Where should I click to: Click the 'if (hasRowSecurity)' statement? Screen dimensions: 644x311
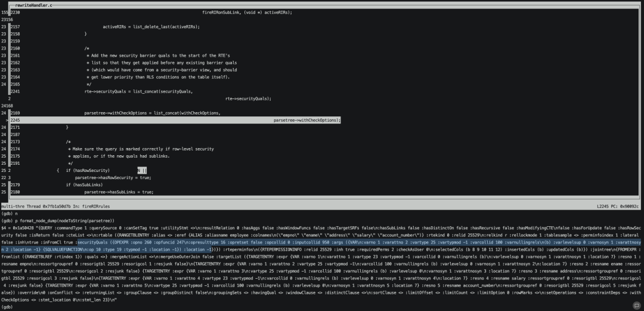click(88, 170)
